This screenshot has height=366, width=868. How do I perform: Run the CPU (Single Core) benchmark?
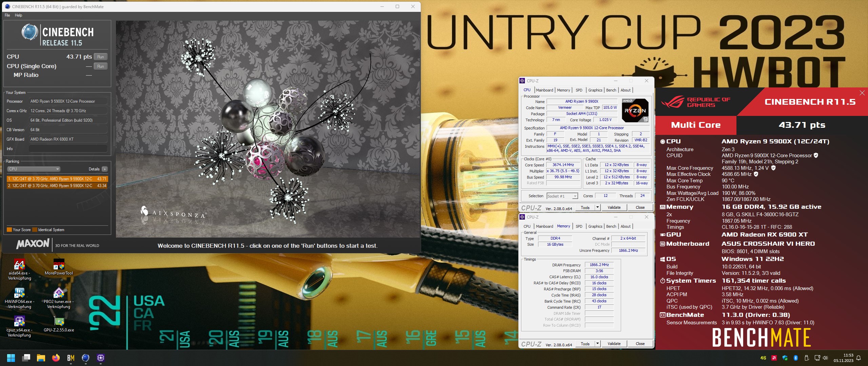101,66
